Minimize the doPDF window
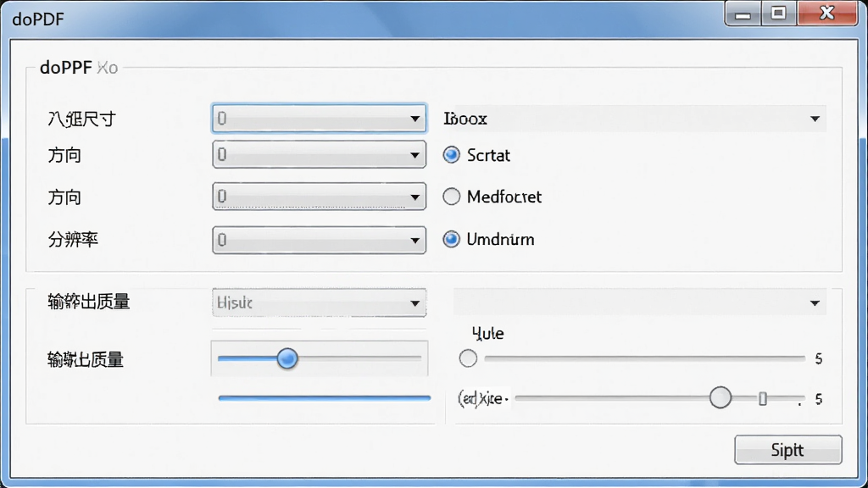Viewport: 868px width, 488px height. tap(743, 14)
